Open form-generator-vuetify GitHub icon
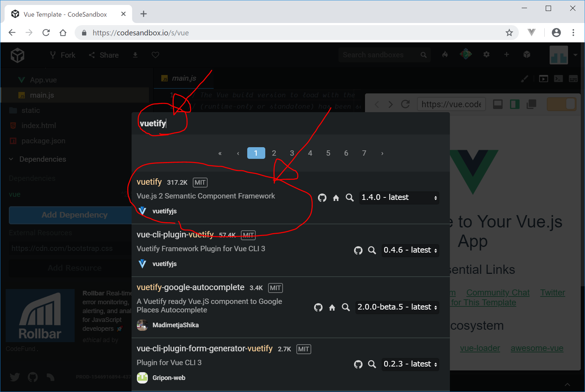This screenshot has height=392, width=585. (x=358, y=364)
